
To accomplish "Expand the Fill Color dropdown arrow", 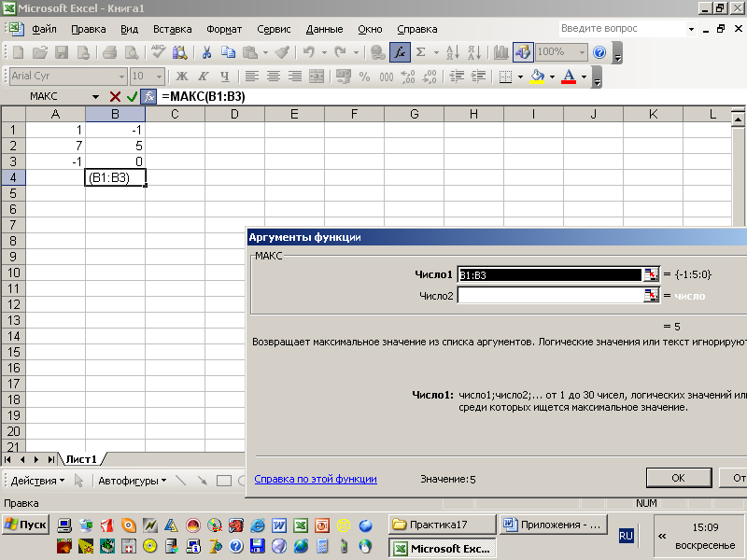I will tap(552, 77).
